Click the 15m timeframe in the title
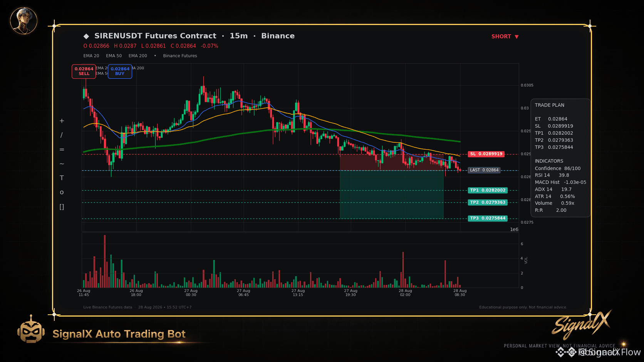The width and height of the screenshot is (644, 362). pyautogui.click(x=239, y=36)
